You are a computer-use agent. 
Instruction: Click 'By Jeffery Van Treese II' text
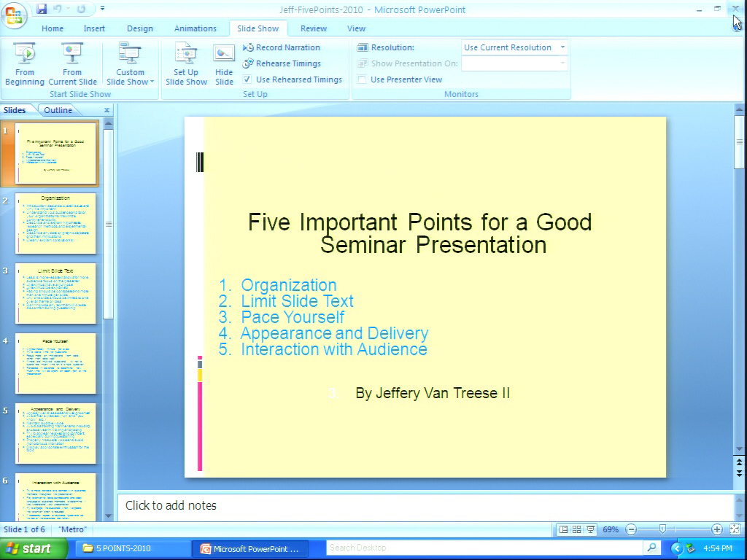433,393
